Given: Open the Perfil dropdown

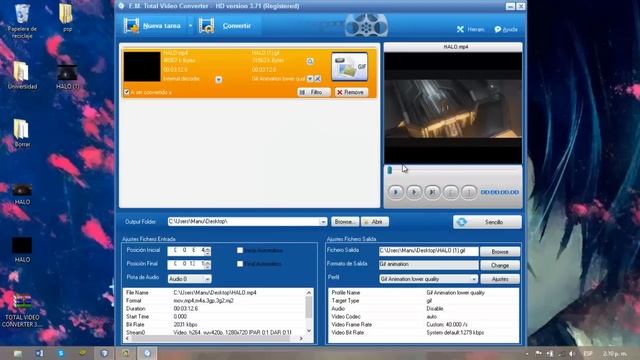Looking at the screenshot, I should pos(428,279).
